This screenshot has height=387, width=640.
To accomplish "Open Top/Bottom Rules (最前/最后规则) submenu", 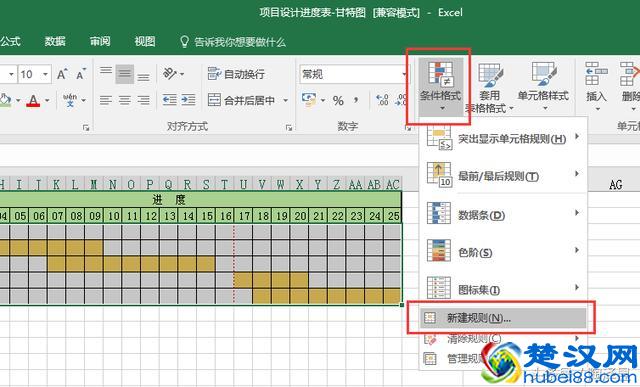I will coord(503,176).
